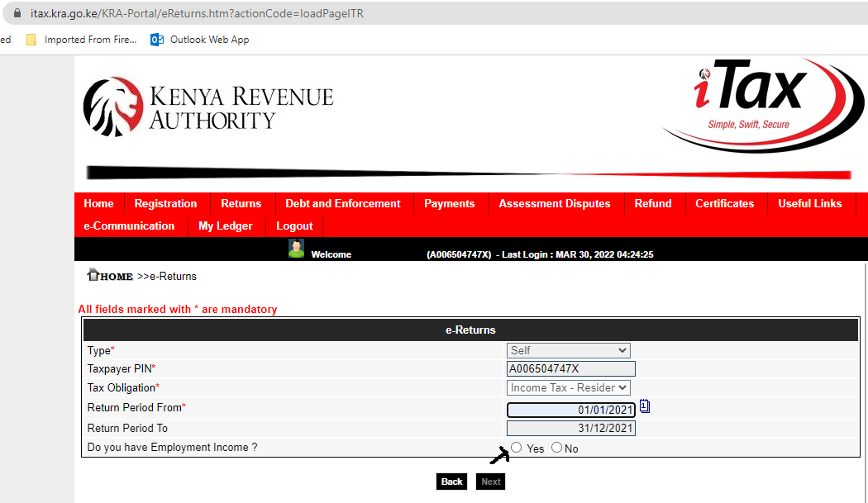The image size is (868, 503).
Task: Click the welcome user avatar image
Action: coord(296,249)
